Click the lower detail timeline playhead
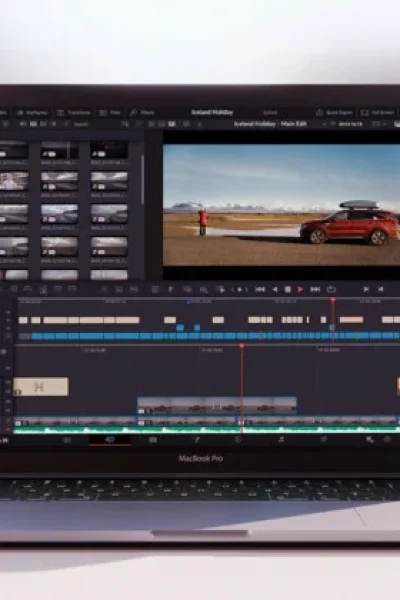Viewport: 400px width, 600px height. (x=242, y=346)
